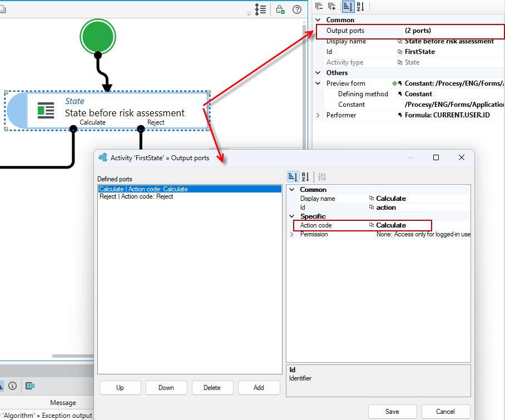Export messages with the CSV icon

[30, 386]
